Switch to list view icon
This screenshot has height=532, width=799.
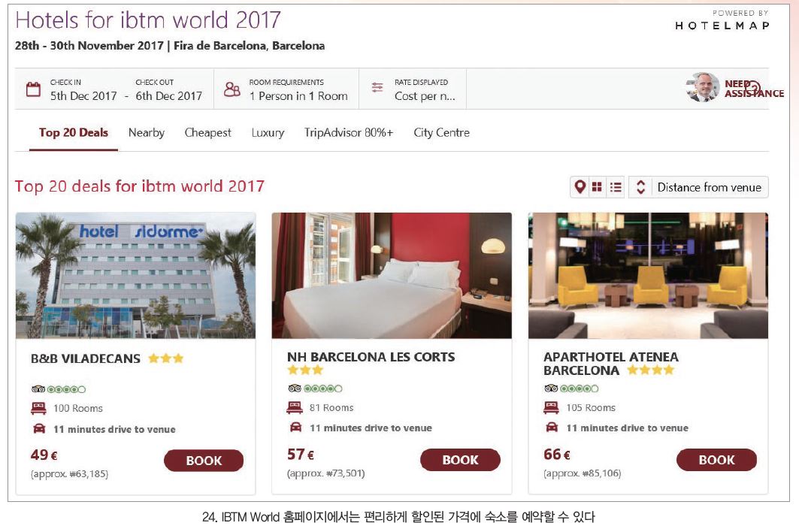[616, 187]
